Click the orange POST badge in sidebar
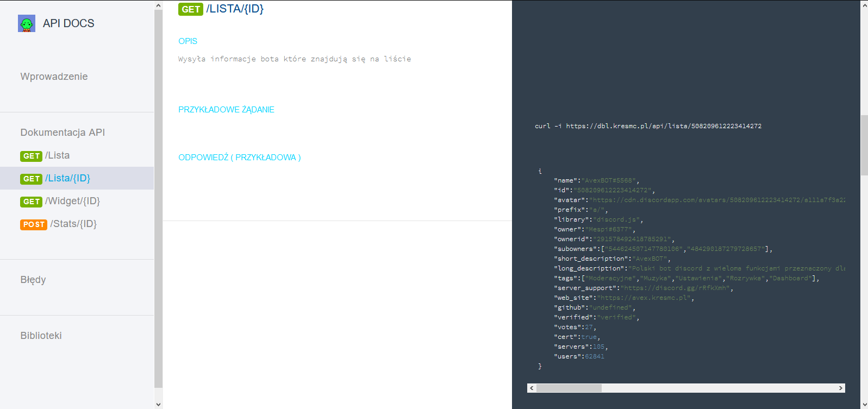Screen dimensions: 868x409 pyautogui.click(x=34, y=224)
